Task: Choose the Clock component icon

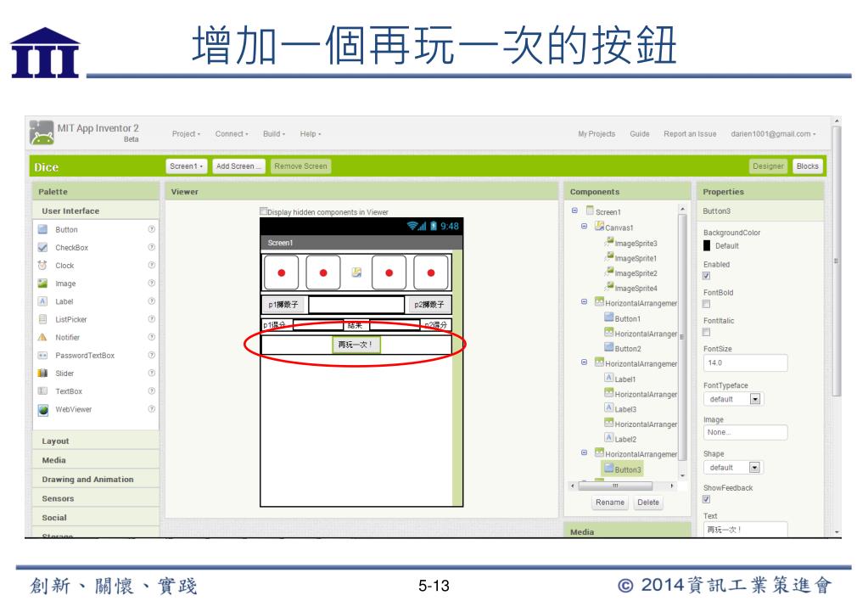Action: pos(42,266)
